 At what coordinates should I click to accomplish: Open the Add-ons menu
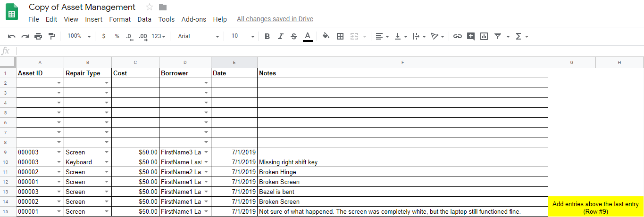click(x=193, y=19)
